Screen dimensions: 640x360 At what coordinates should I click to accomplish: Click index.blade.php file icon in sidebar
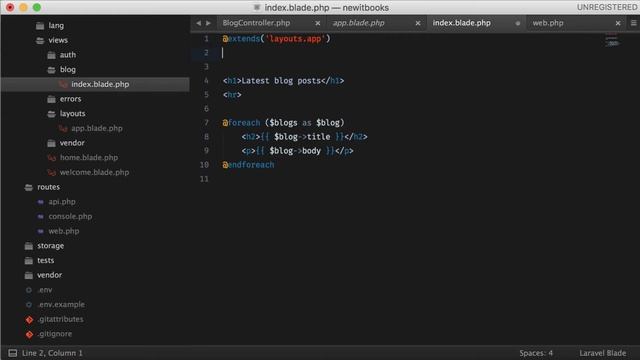tap(63, 84)
